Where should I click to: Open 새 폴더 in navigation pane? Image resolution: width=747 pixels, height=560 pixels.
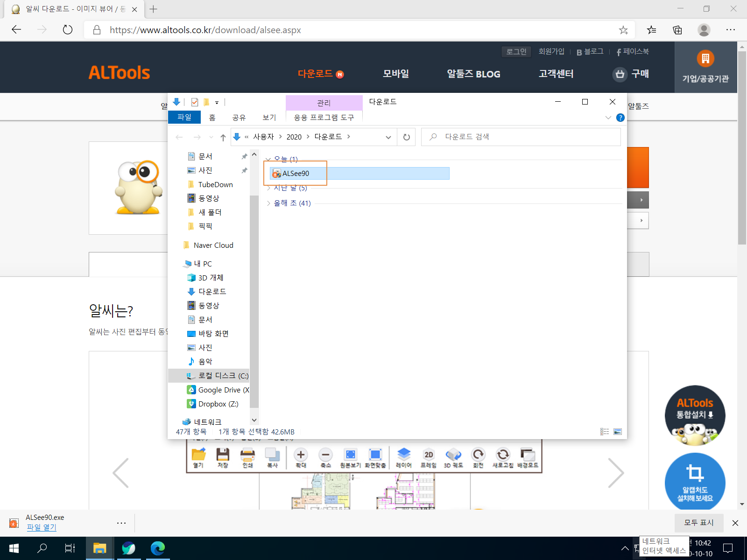pyautogui.click(x=210, y=212)
